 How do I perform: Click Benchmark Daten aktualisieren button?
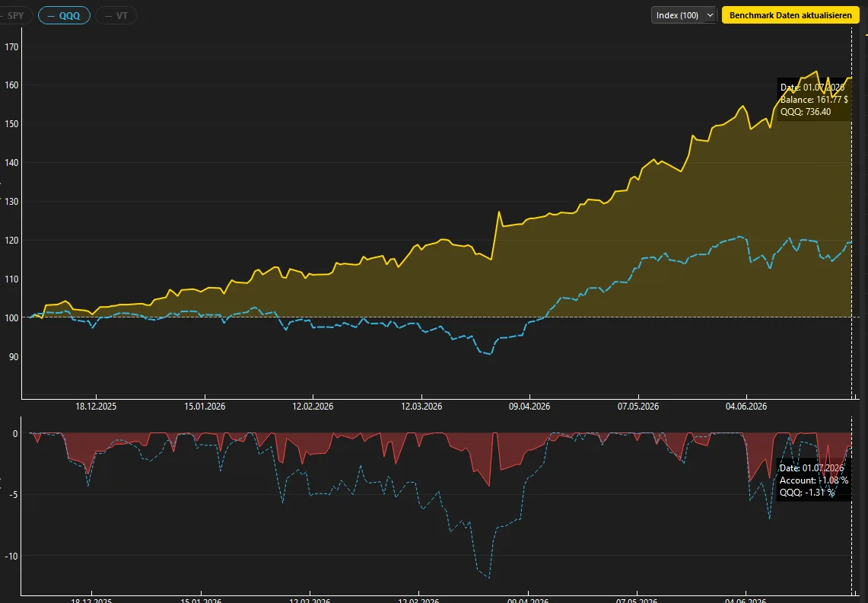tap(790, 15)
